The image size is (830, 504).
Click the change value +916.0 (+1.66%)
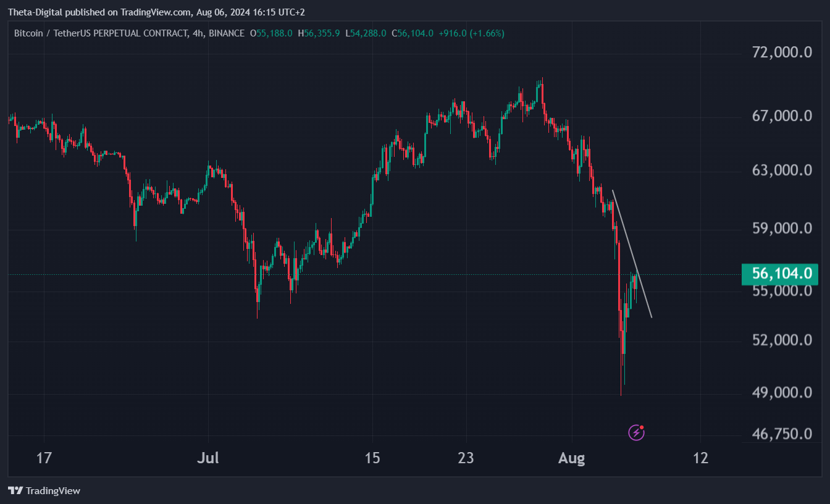(x=471, y=33)
